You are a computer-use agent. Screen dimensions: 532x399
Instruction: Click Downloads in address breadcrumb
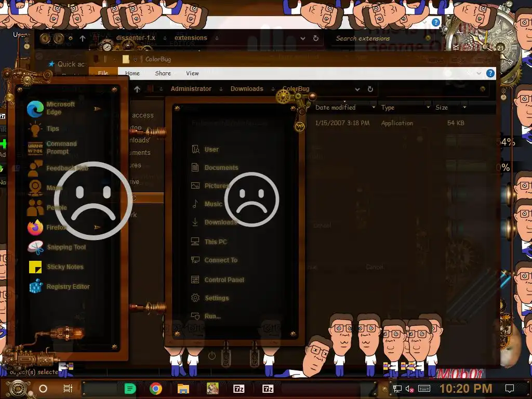(x=247, y=89)
